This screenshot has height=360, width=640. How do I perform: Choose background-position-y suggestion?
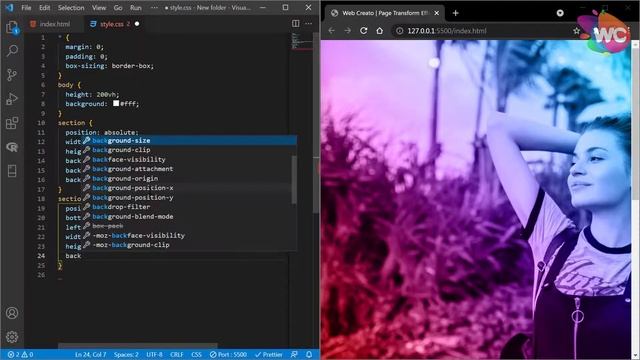(189, 197)
